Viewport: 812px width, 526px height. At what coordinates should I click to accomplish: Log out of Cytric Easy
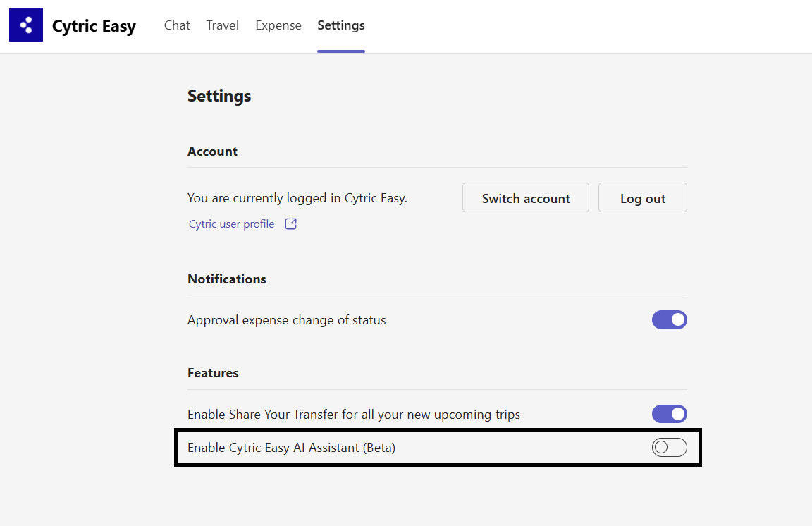[642, 198]
